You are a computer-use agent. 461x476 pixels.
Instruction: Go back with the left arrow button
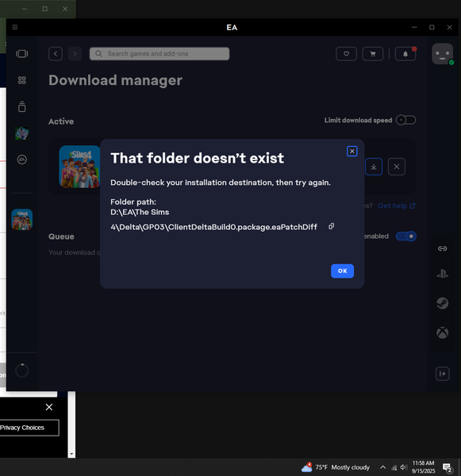(x=56, y=54)
